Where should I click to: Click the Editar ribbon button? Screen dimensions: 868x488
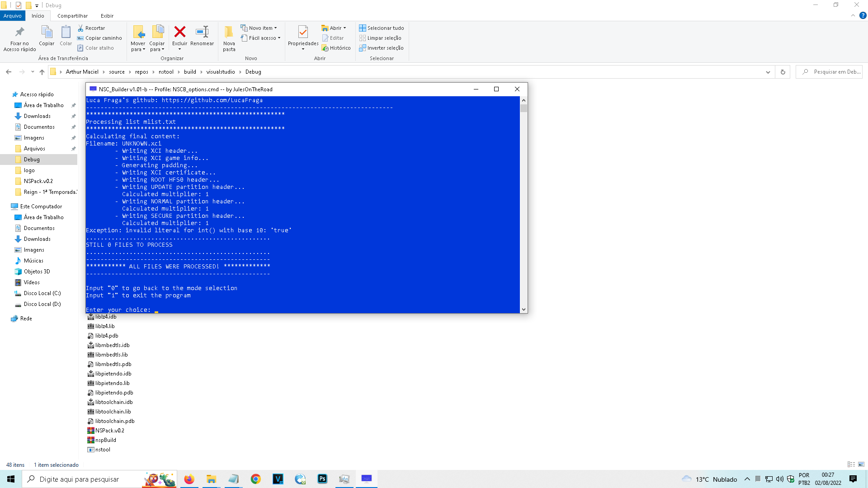click(333, 38)
